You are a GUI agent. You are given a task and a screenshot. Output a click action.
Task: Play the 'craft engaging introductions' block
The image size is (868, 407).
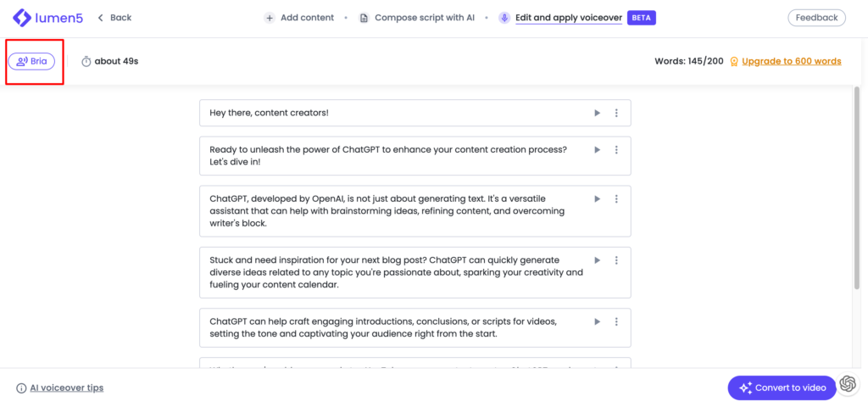[x=597, y=321]
